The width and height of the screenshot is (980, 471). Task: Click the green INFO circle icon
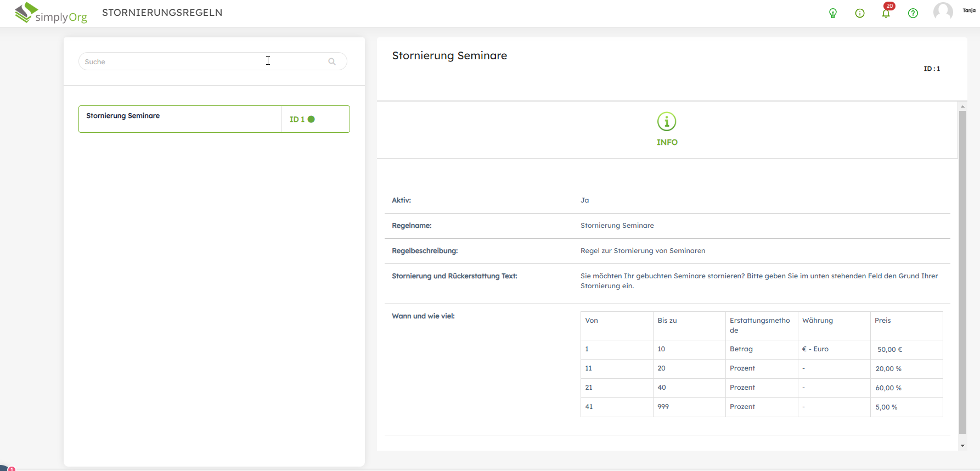click(667, 121)
